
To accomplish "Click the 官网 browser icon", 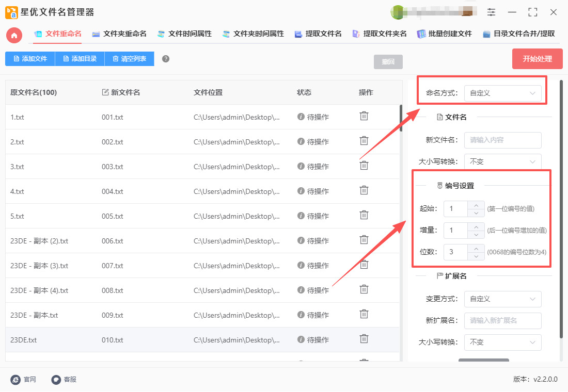I will click(x=15, y=380).
